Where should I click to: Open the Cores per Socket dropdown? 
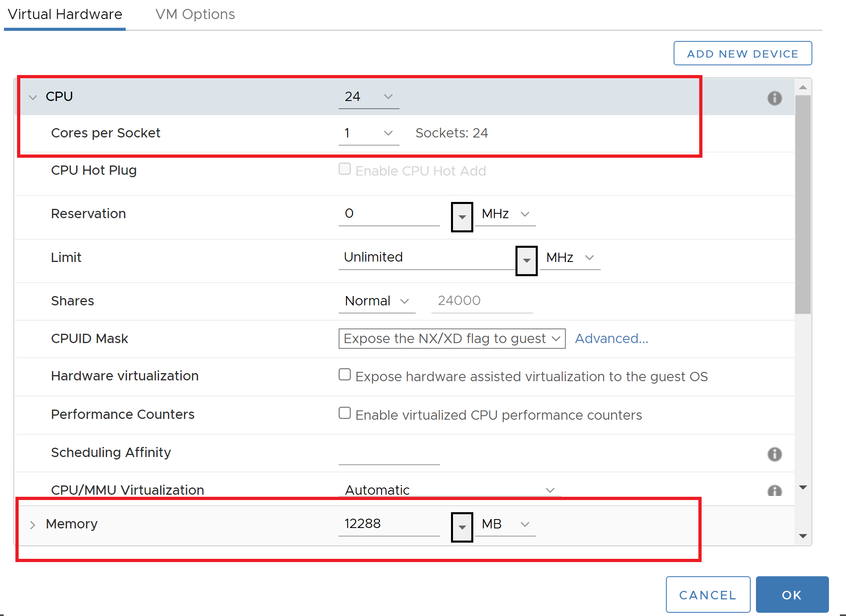(x=369, y=133)
